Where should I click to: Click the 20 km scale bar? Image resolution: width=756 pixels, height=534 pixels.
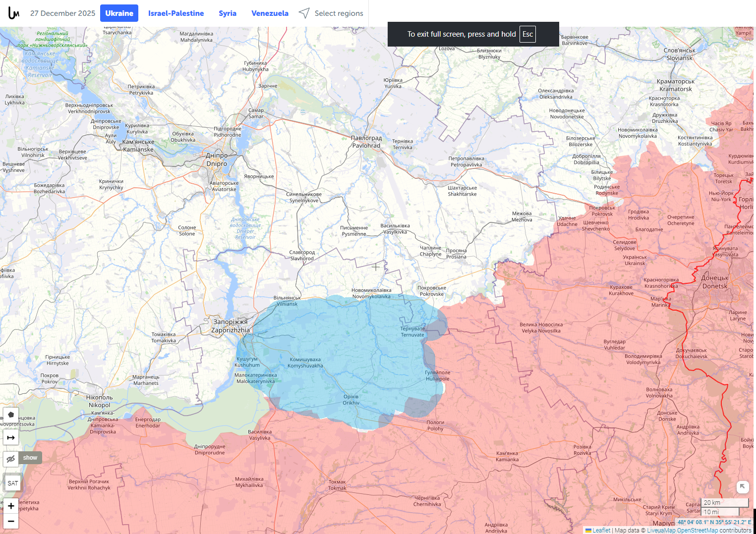(724, 503)
